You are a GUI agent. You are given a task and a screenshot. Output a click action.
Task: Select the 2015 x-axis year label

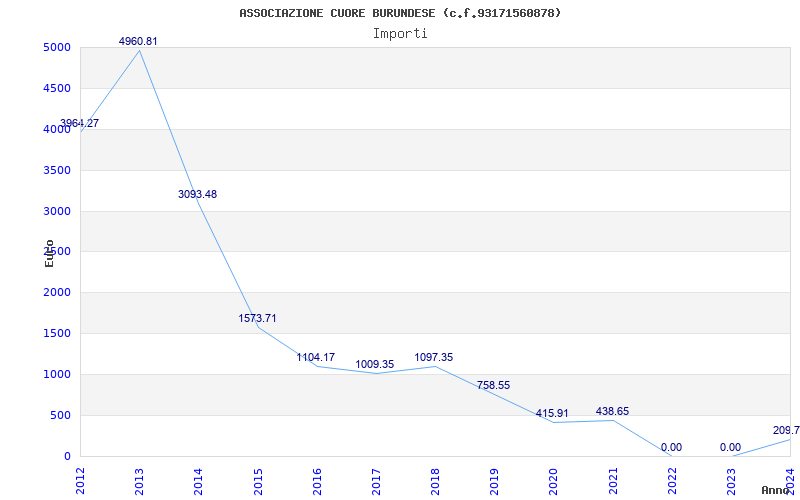(x=258, y=481)
